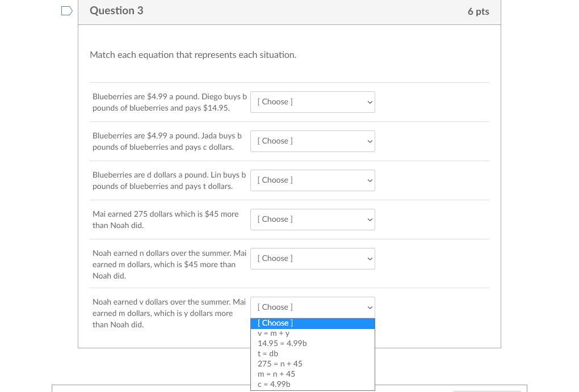Collapse the open dropdown for Noah earned v dollars
This screenshot has height=392, width=579.
[x=312, y=307]
